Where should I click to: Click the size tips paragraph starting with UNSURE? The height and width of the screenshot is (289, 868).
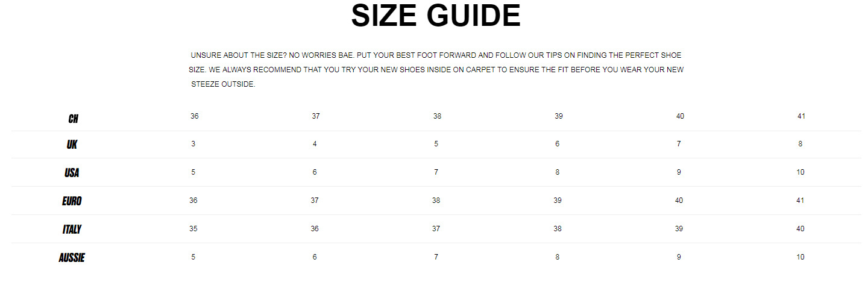pos(436,69)
